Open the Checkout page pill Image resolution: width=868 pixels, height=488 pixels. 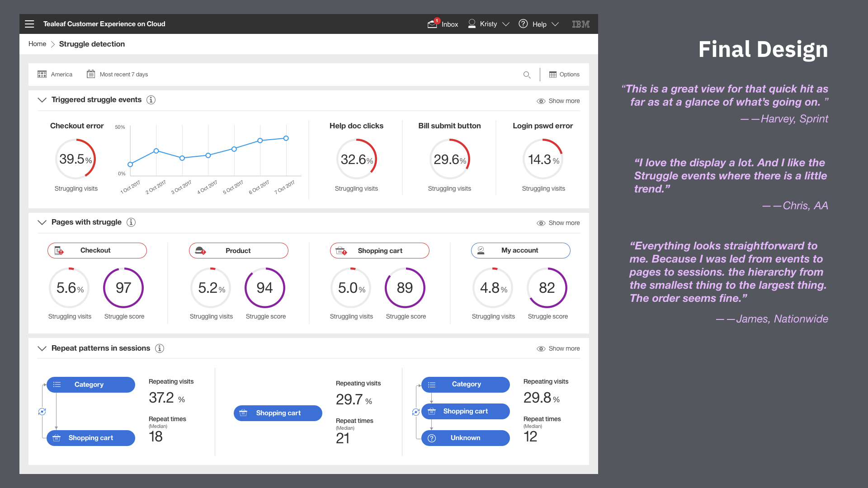97,250
